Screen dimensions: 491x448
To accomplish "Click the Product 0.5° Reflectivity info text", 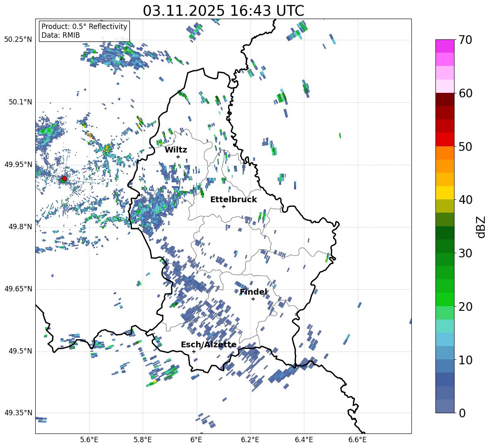I will pos(84,27).
